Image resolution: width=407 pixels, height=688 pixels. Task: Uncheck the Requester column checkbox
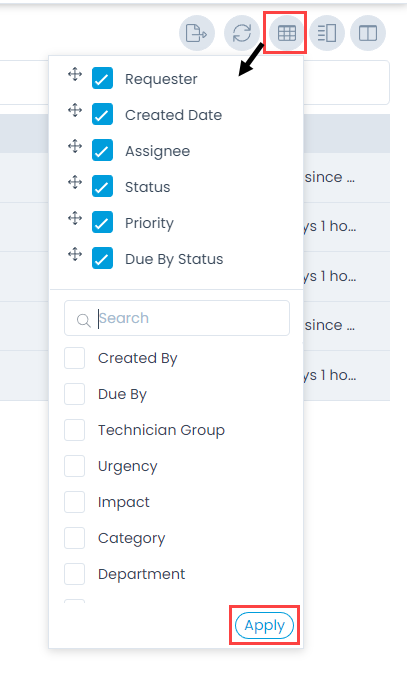point(102,79)
